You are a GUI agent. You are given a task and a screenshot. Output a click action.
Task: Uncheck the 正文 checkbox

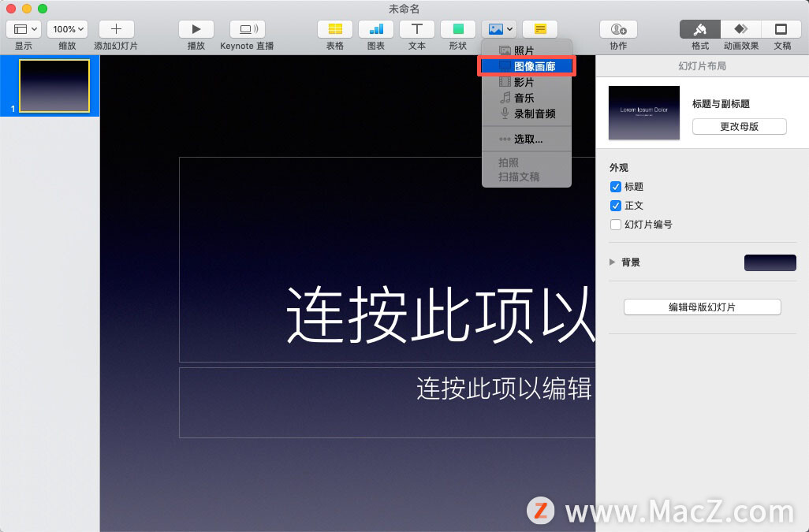(x=616, y=206)
